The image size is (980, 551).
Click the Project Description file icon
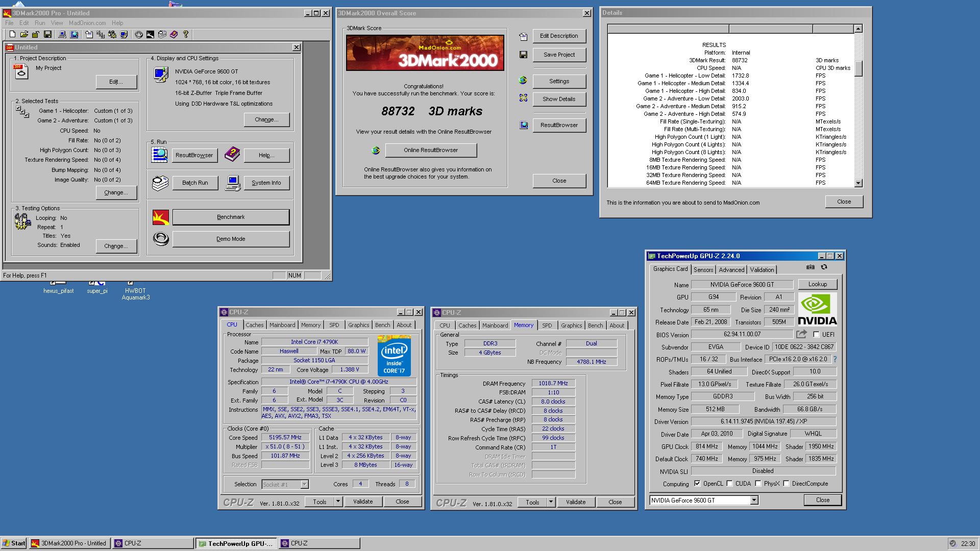21,71
